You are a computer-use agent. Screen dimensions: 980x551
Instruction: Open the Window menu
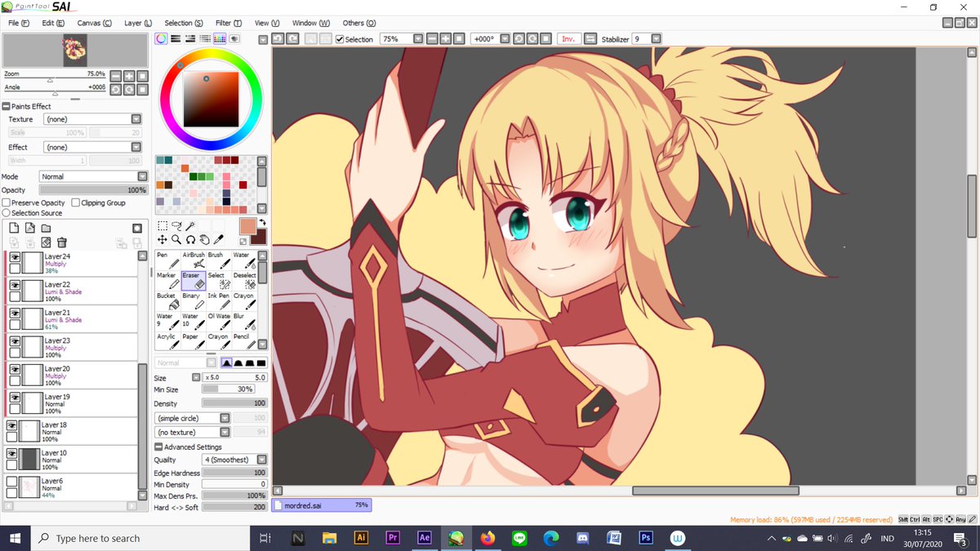tap(310, 23)
